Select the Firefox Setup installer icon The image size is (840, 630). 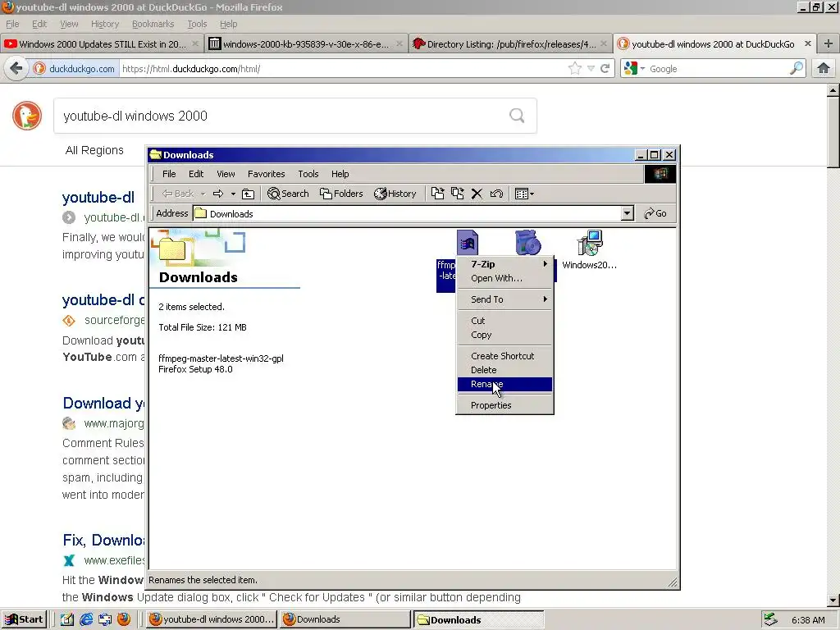point(527,243)
